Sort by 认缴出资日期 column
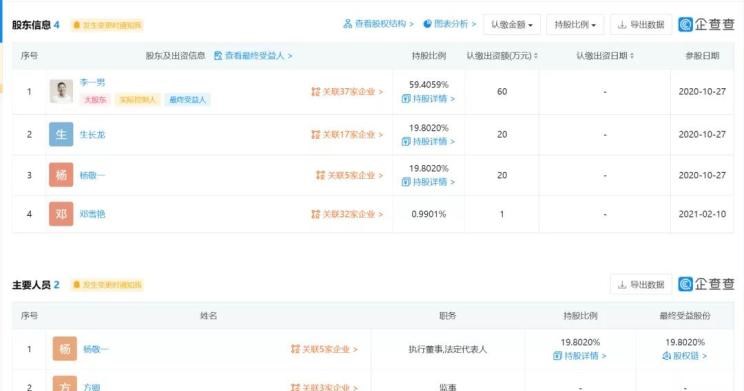 (605, 56)
